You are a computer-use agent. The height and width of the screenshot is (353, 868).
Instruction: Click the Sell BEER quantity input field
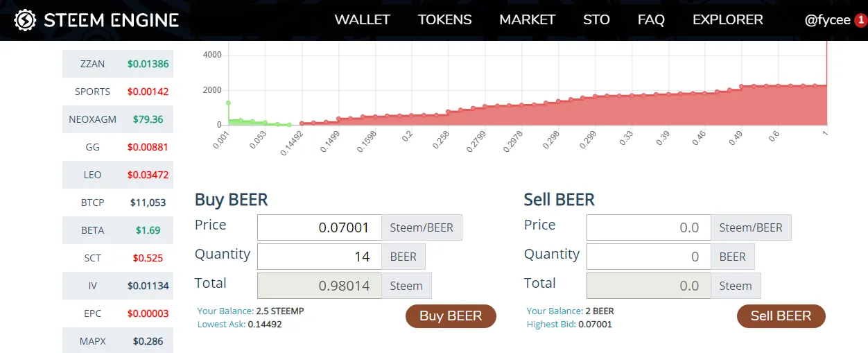(x=649, y=257)
